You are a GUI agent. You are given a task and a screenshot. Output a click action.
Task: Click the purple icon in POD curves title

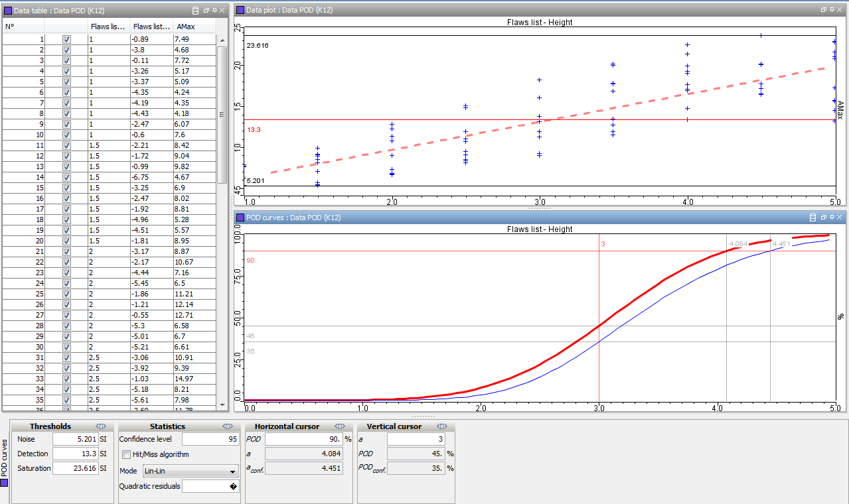[x=240, y=218]
